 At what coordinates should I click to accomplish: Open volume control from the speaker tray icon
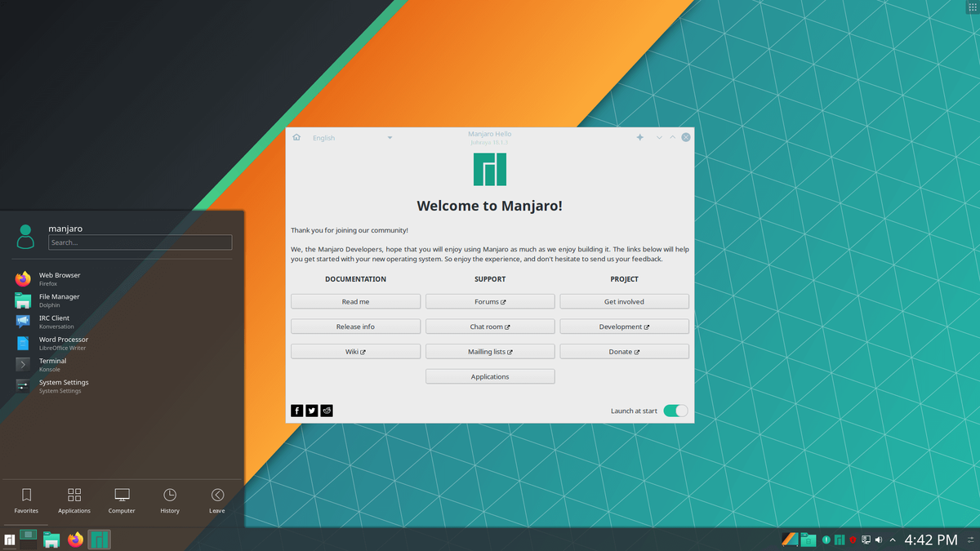tap(878, 540)
